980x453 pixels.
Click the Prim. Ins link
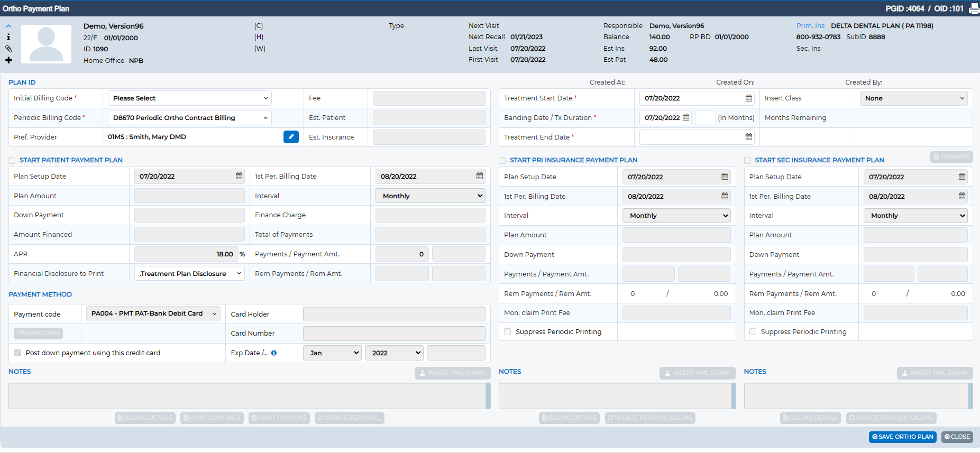point(810,26)
